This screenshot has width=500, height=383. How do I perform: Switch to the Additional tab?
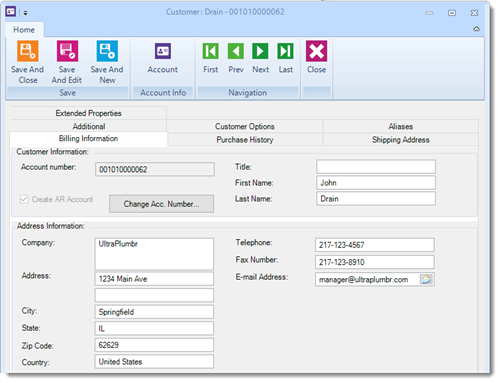(88, 126)
